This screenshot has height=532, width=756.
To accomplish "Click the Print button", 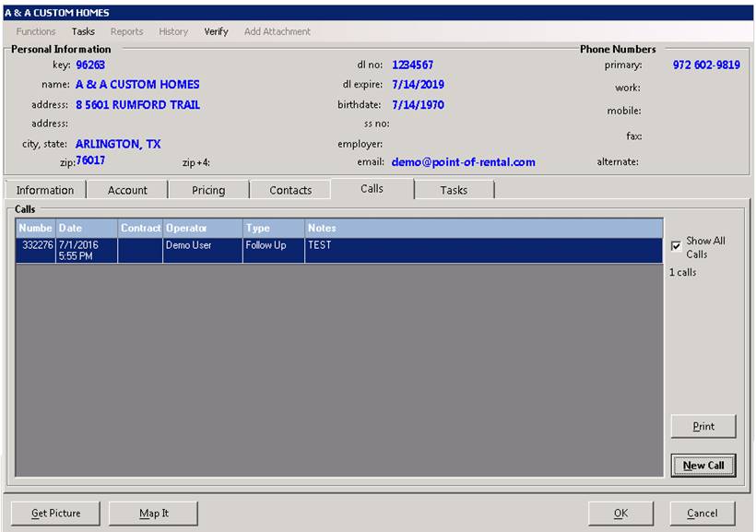I will tap(703, 426).
